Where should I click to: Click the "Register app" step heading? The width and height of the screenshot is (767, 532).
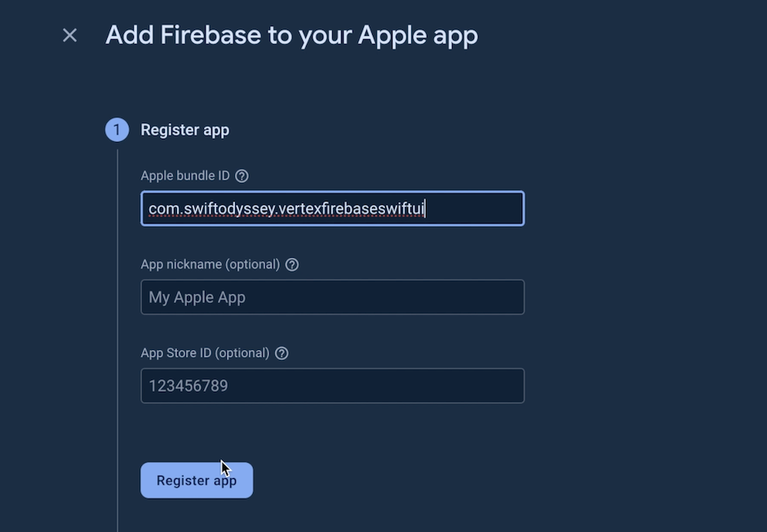point(185,130)
